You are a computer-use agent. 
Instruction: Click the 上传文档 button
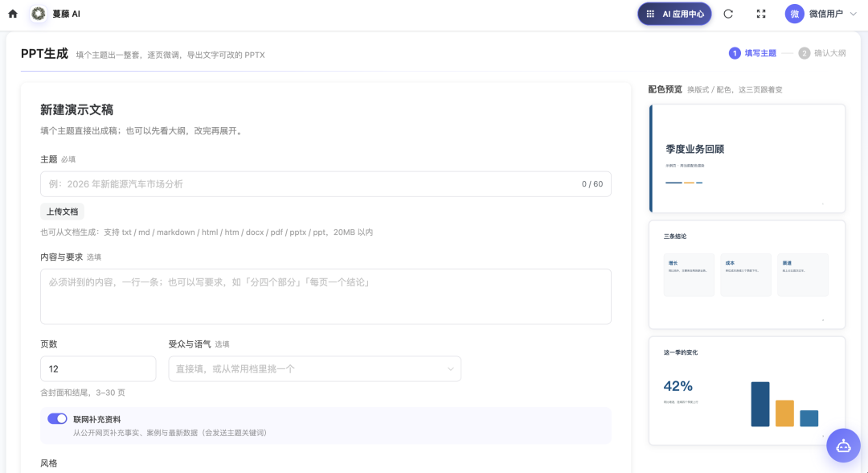pos(62,212)
